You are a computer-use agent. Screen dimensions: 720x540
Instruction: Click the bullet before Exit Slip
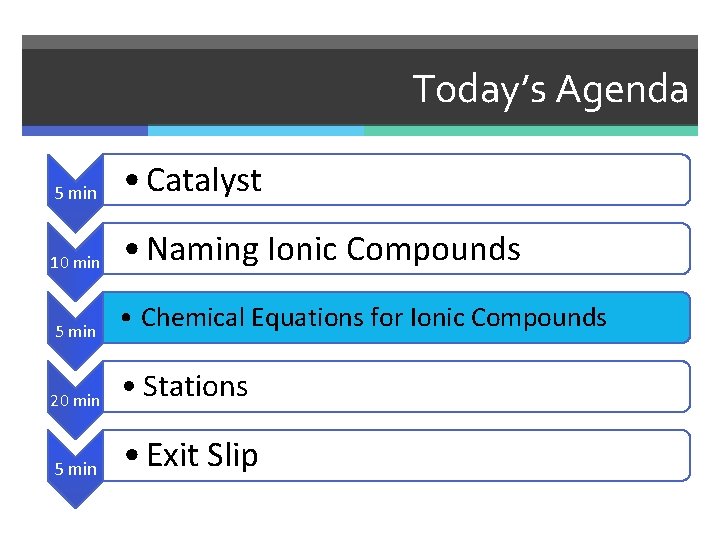pyautogui.click(x=131, y=455)
